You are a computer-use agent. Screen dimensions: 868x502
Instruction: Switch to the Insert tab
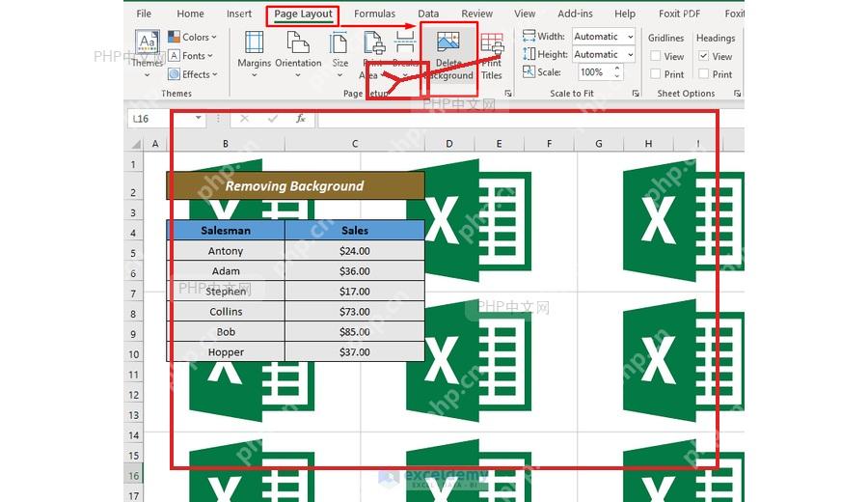pos(238,14)
